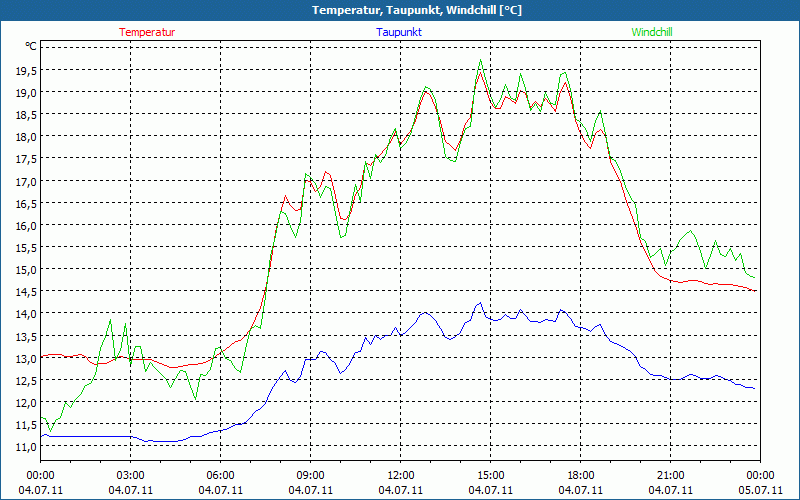Click the 18:00 time label on x-axis
The width and height of the screenshot is (800, 500).
(x=581, y=476)
